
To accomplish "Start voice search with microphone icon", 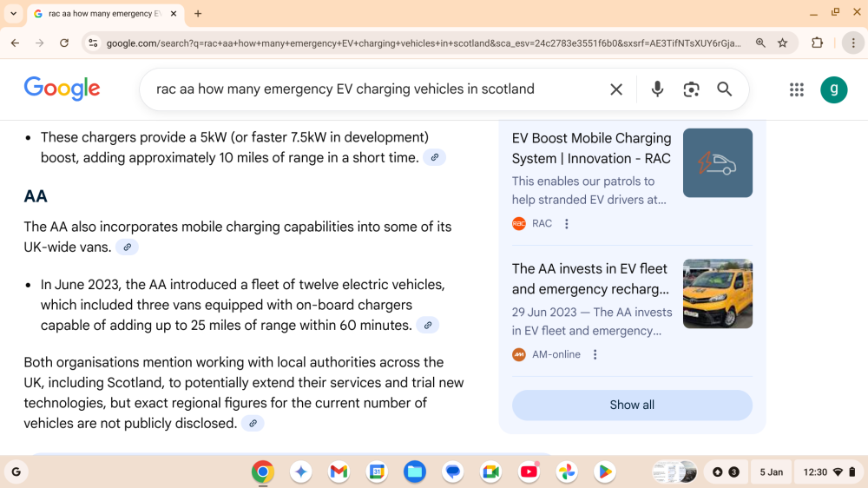I will click(657, 89).
